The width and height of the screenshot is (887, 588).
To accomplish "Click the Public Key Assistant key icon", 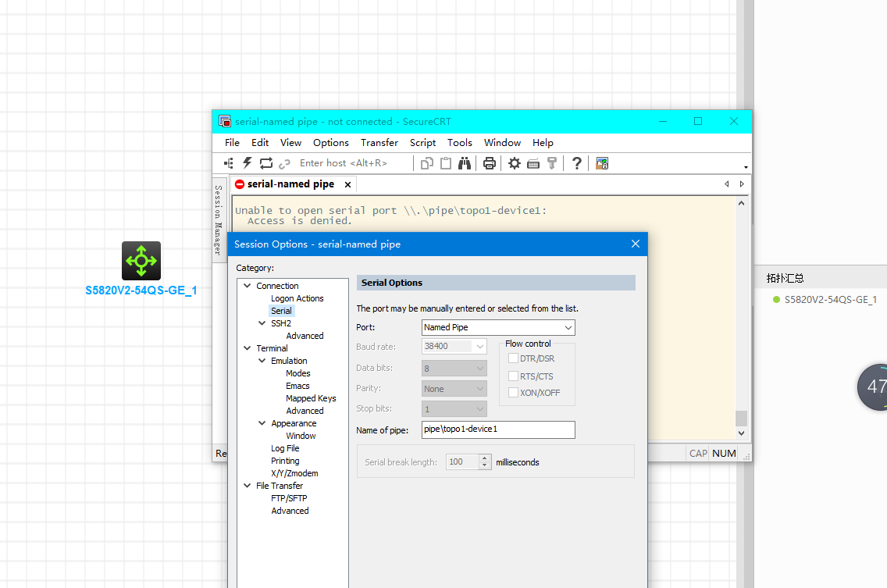I will pos(552,163).
